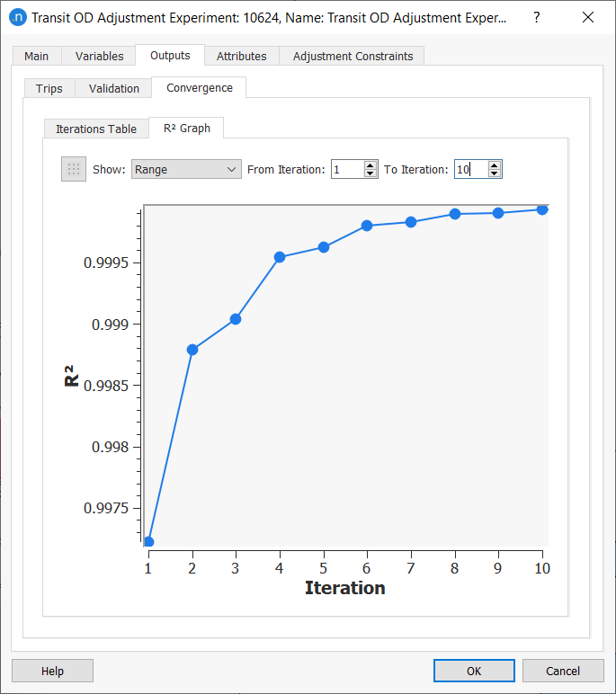616x694 pixels.
Task: Click the question mark help icon in title bar
Action: click(537, 18)
